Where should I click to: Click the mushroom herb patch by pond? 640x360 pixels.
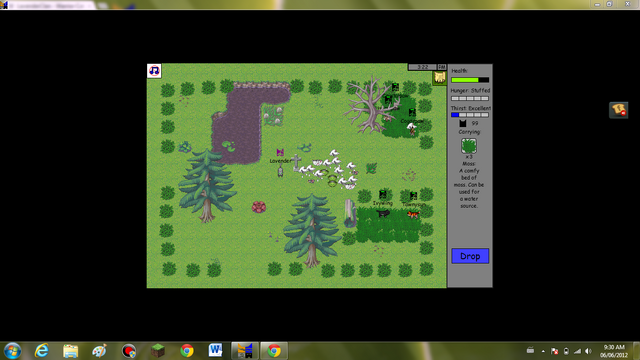273,116
